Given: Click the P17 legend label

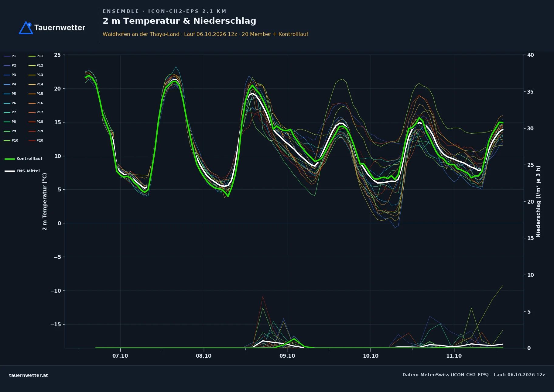Looking at the screenshot, I should [40, 112].
